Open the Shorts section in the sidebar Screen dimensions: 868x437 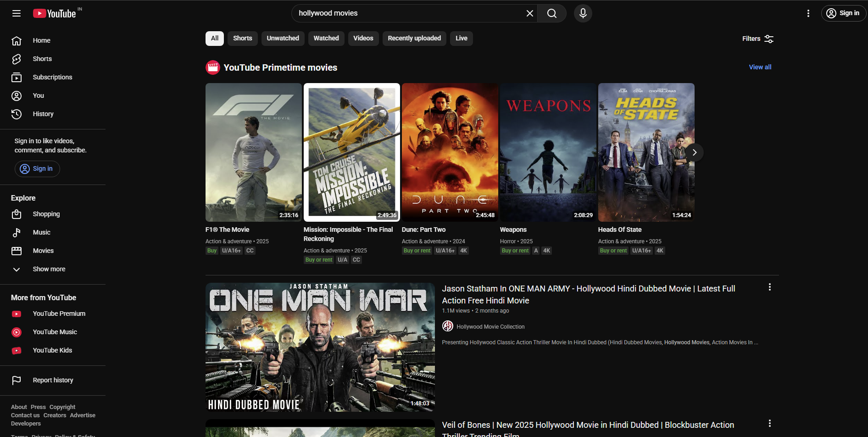click(42, 59)
